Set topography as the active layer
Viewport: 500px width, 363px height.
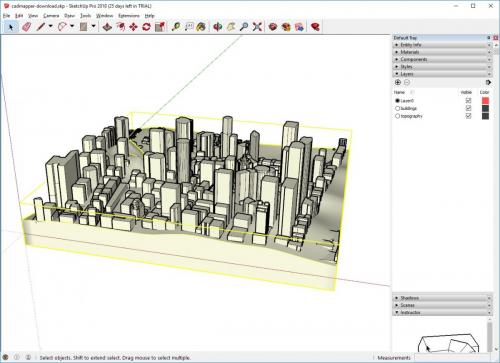tap(397, 116)
